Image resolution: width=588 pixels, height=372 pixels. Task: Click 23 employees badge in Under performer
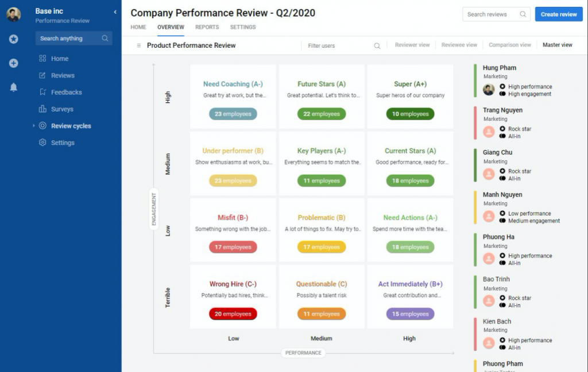coord(233,181)
